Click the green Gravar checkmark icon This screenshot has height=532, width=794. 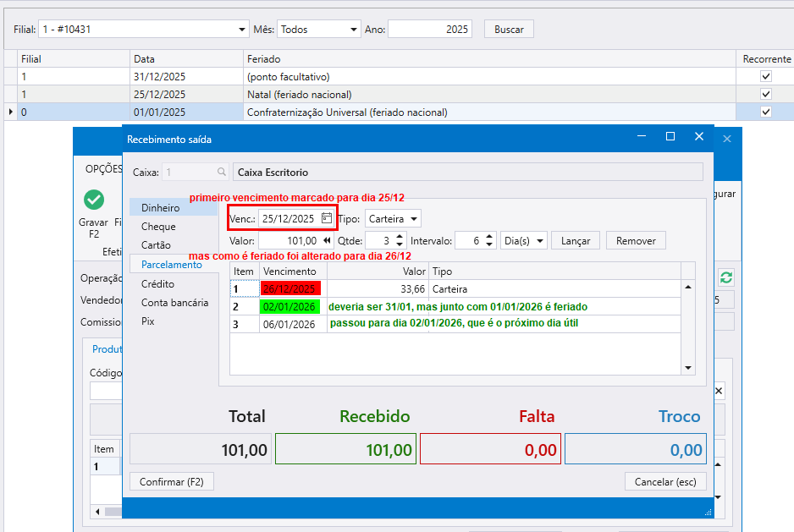tap(94, 200)
